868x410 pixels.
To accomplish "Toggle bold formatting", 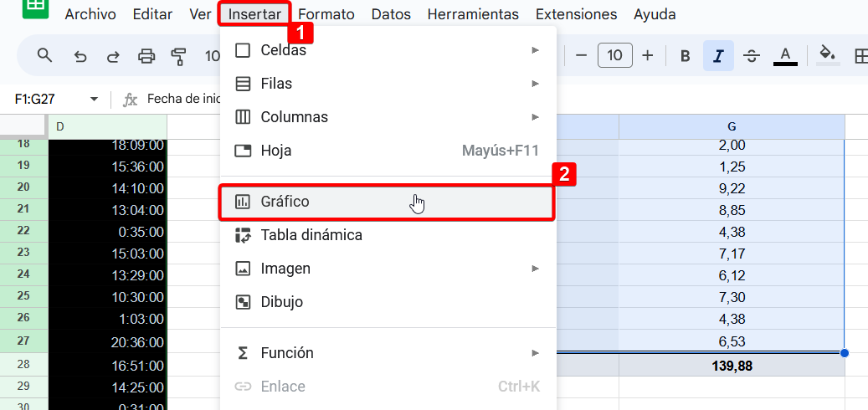I will [685, 56].
